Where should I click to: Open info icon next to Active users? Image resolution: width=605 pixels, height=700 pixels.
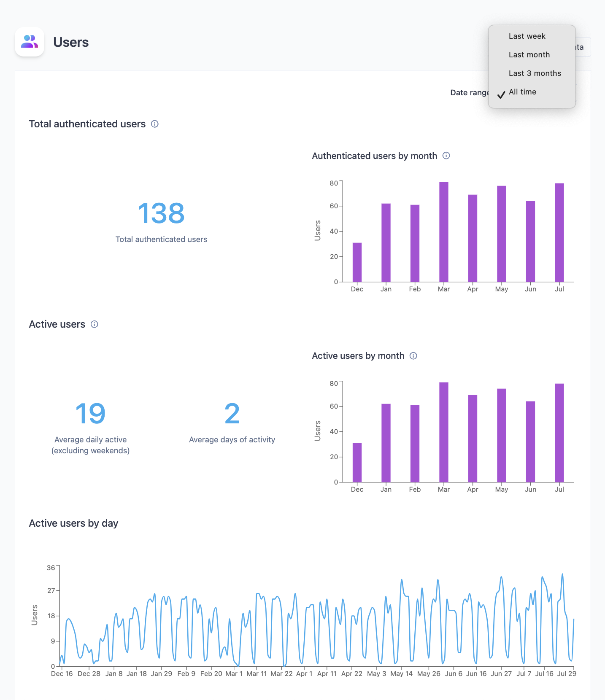(x=95, y=324)
